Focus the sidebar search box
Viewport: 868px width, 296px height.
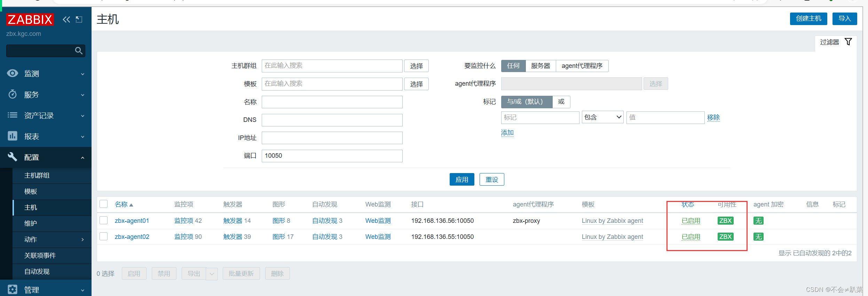point(46,51)
